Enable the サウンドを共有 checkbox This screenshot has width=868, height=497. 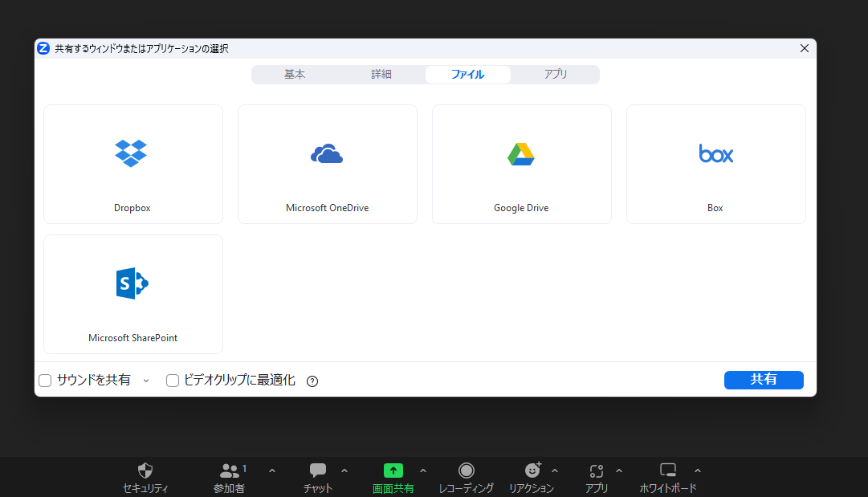[44, 380]
